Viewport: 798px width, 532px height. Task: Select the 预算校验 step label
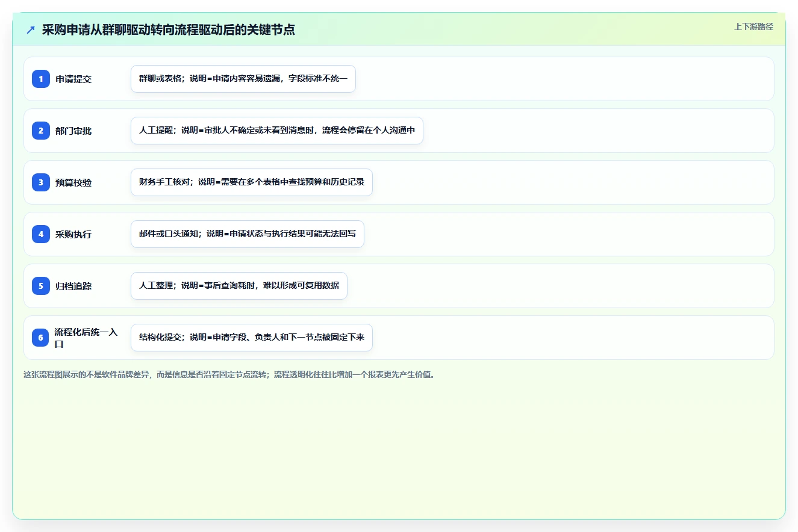(x=73, y=182)
